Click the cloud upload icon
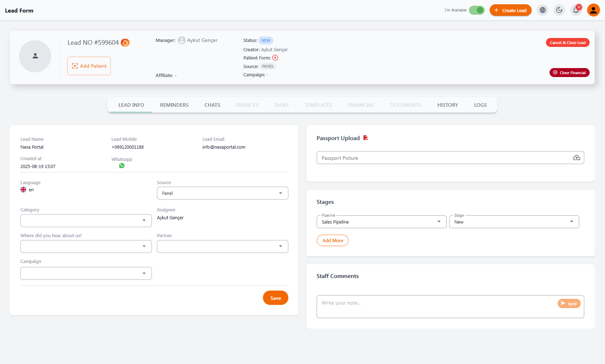605x364 pixels. click(x=577, y=158)
